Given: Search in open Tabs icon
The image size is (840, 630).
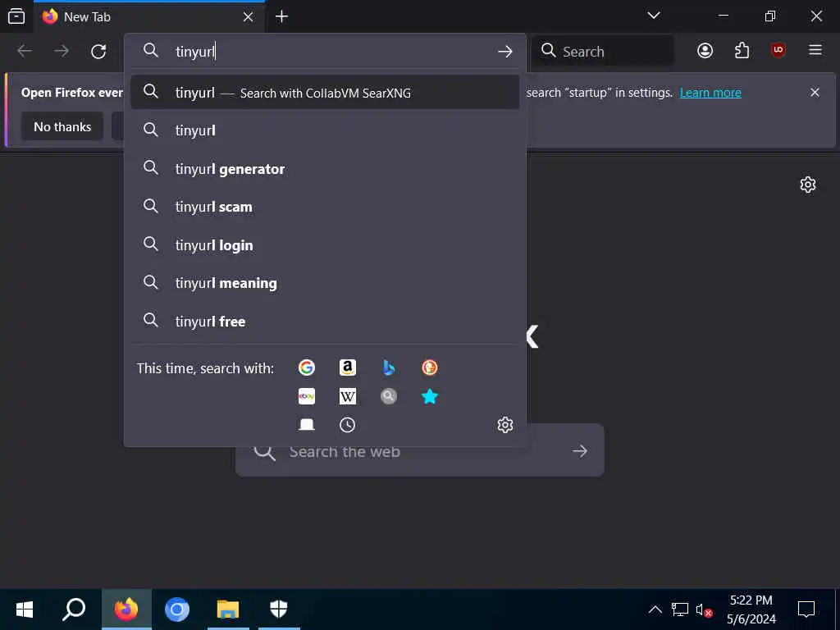Looking at the screenshot, I should coord(307,425).
